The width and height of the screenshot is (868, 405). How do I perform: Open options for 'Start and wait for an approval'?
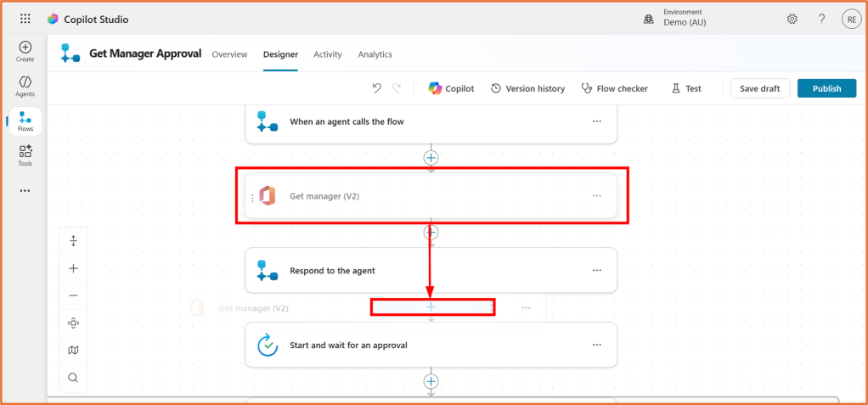tap(597, 345)
